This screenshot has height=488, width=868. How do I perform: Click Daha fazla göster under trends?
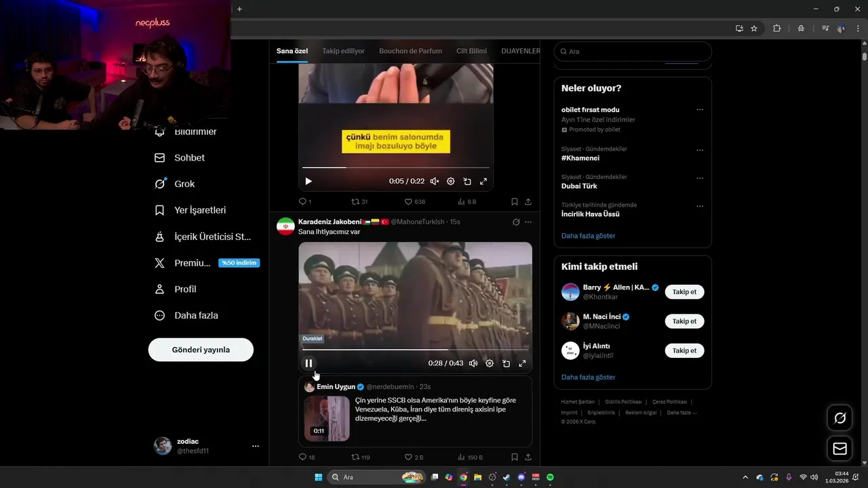pos(588,236)
